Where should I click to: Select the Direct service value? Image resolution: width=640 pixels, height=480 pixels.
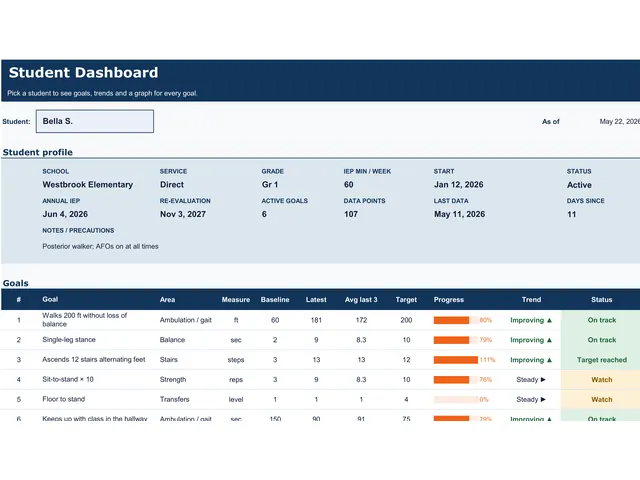[x=172, y=184]
